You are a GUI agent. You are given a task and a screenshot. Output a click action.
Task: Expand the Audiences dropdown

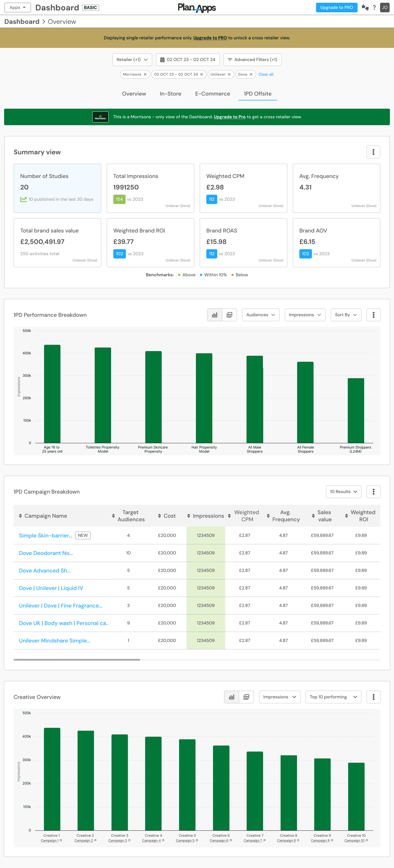[261, 315]
